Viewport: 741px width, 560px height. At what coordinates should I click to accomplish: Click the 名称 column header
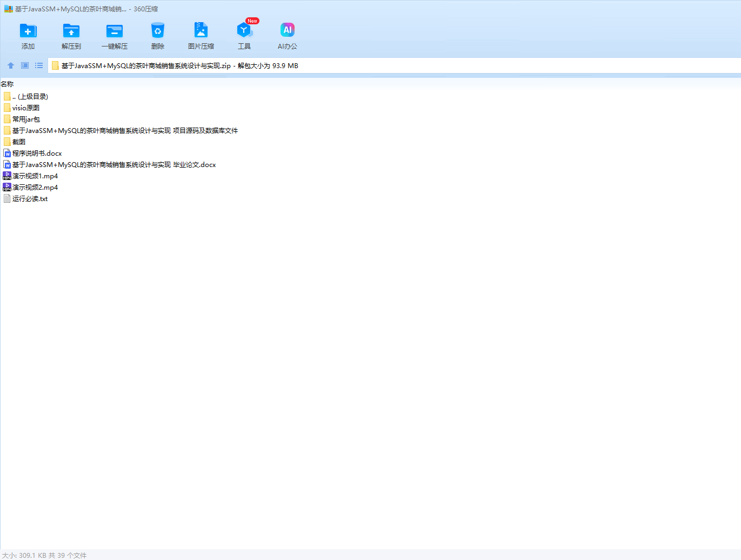(7, 84)
